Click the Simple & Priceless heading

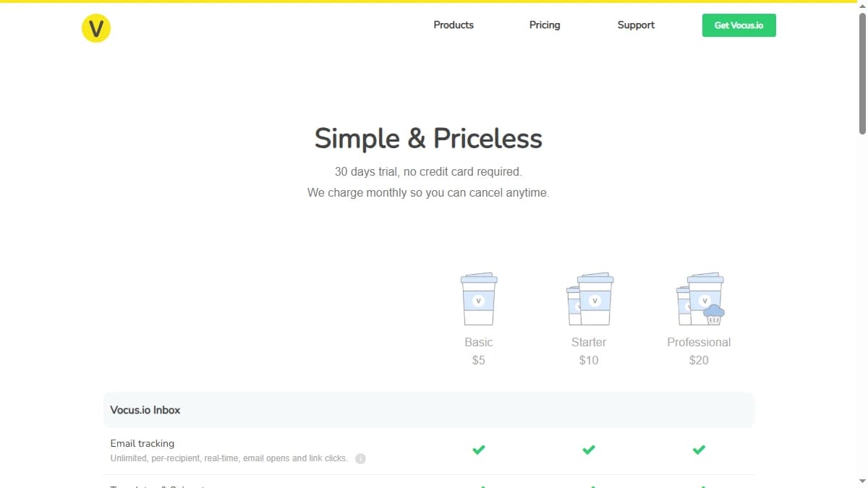(x=428, y=138)
